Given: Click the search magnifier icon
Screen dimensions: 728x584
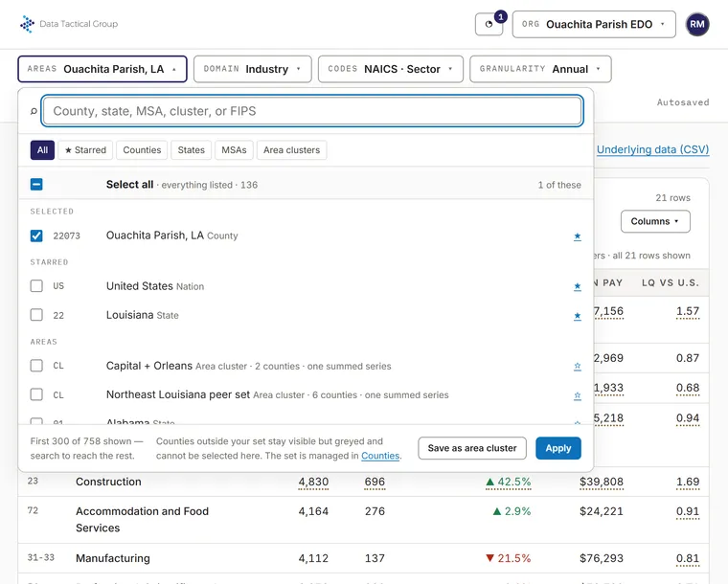Looking at the screenshot, I should tap(34, 111).
